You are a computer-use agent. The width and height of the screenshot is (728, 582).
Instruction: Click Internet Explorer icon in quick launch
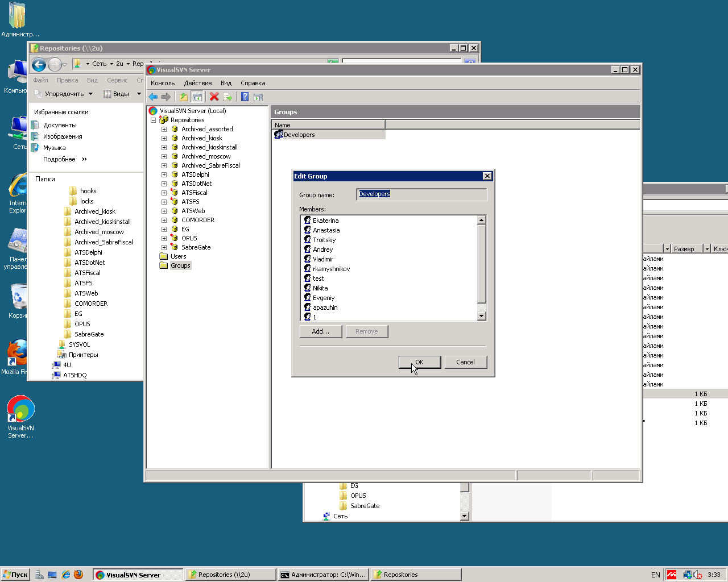[x=66, y=575]
